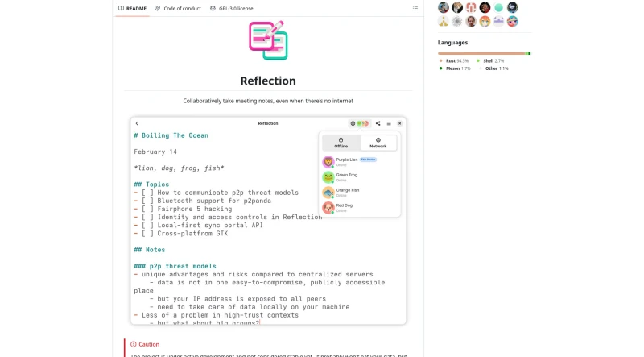Click the orange-haired anime contributor avatar
The height and width of the screenshot is (357, 644).
485,22
